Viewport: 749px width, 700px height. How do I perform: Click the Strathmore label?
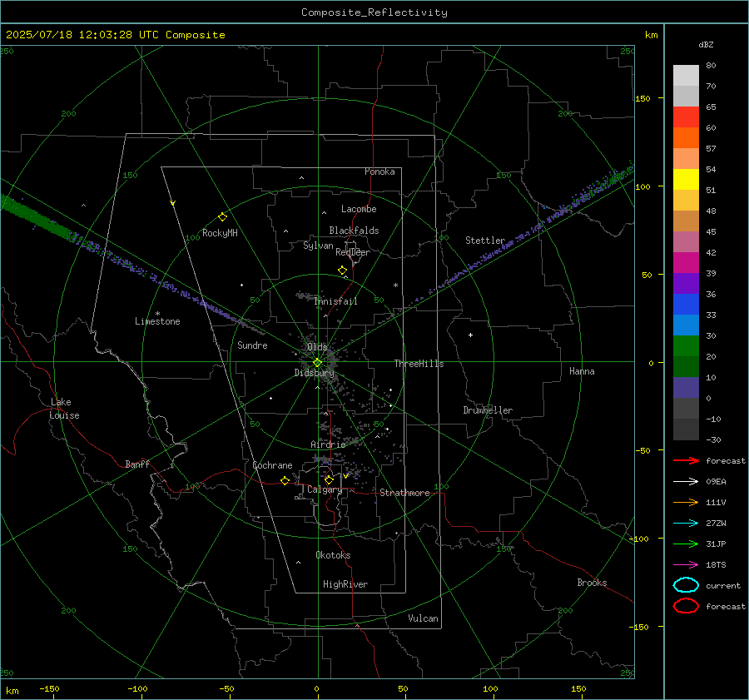click(x=404, y=493)
